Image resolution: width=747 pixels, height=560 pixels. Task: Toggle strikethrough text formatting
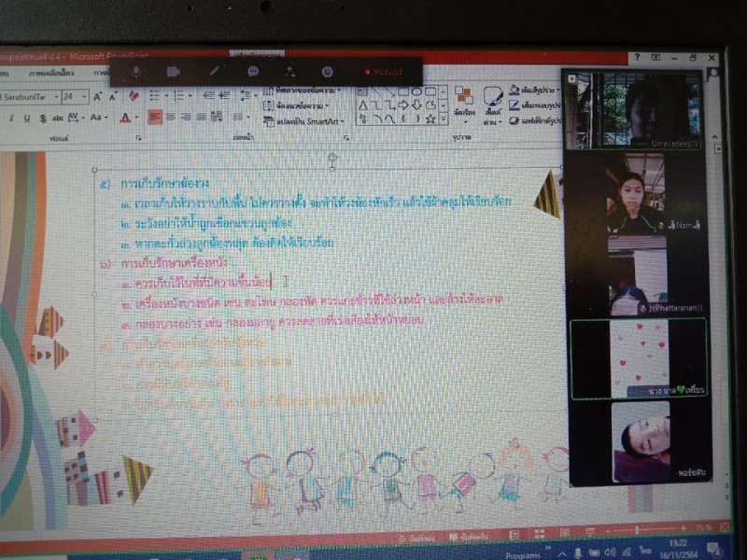point(58,119)
